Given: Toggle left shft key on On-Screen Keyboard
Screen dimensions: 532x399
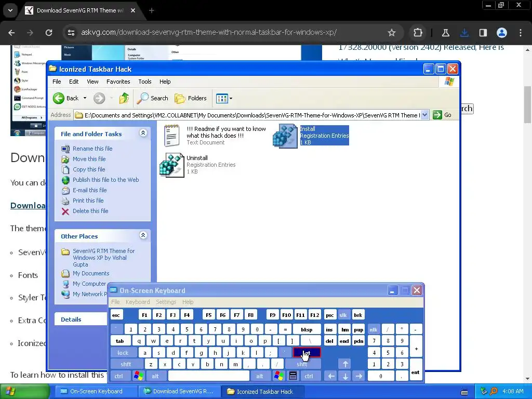Looking at the screenshot, I should pyautogui.click(x=126, y=364).
